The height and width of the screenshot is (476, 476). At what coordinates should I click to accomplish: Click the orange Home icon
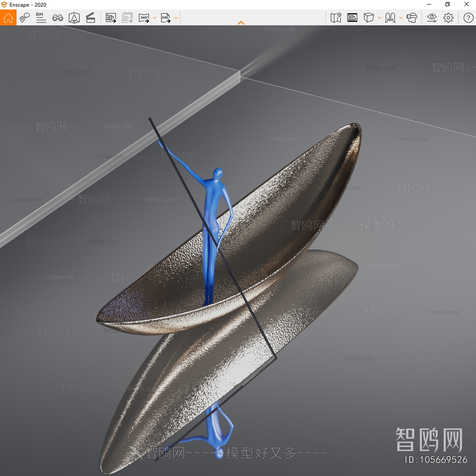(8, 18)
